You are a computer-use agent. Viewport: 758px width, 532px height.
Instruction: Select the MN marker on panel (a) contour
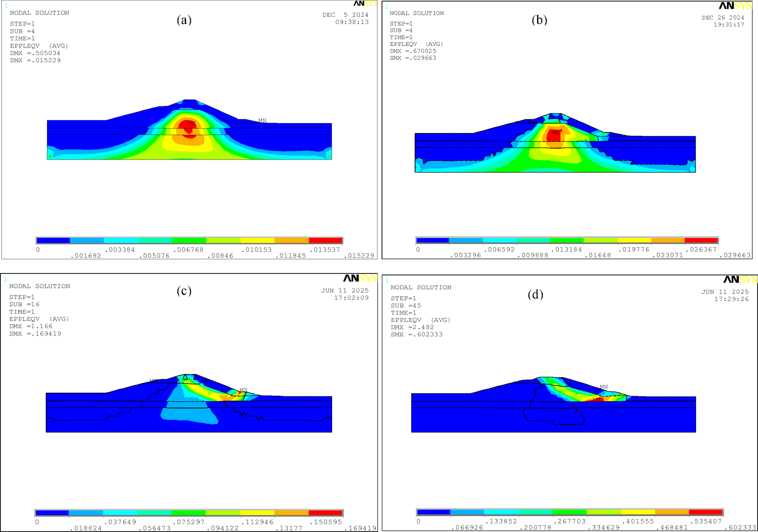[x=262, y=120]
